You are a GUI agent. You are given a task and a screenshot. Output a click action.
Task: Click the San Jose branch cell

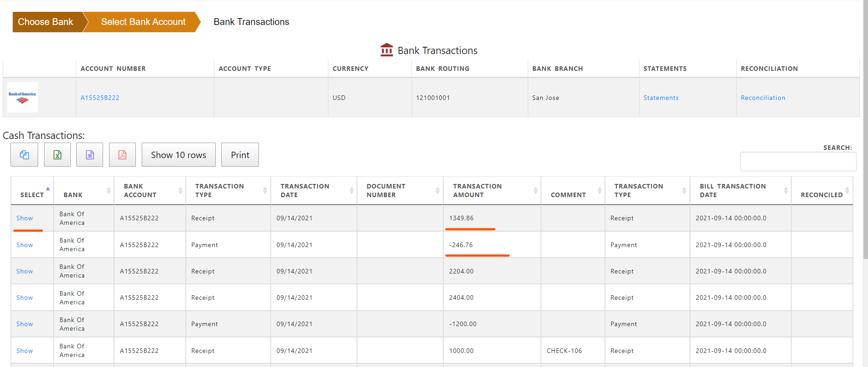(583, 98)
